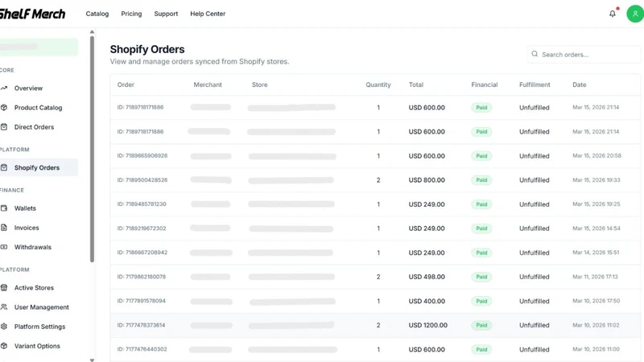Viewport: 644px width, 362px height.
Task: Open order ID 7189485781230
Action: [142, 204]
